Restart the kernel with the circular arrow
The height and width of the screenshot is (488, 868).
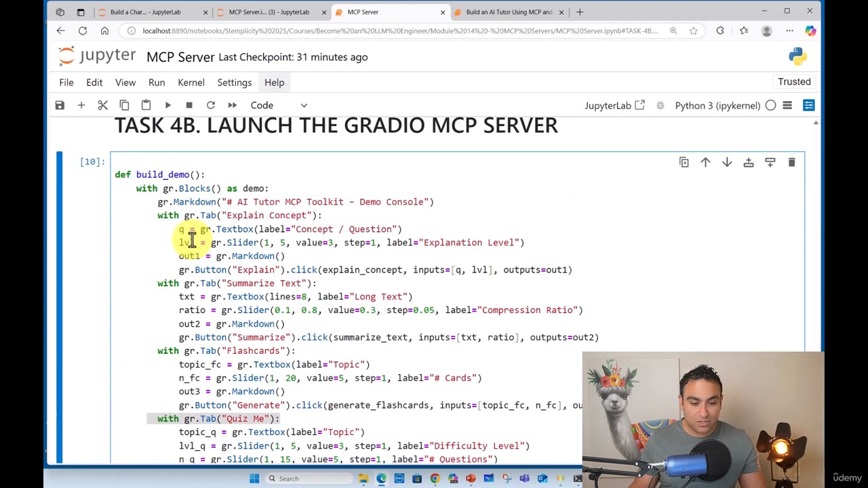pos(211,105)
